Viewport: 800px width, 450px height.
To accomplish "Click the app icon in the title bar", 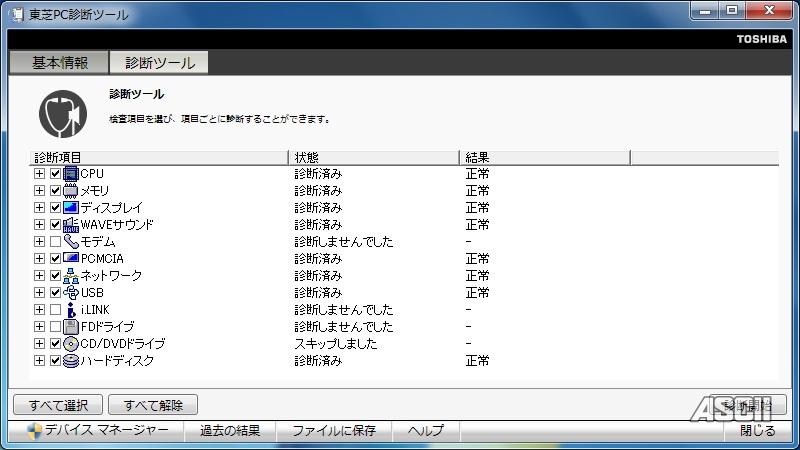I will point(17,14).
